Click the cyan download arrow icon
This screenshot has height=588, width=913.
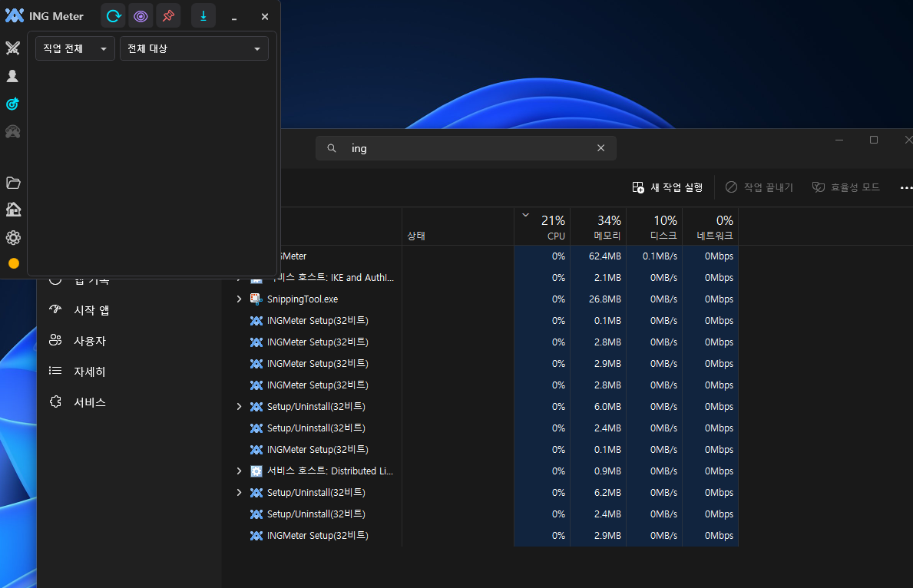click(x=203, y=16)
